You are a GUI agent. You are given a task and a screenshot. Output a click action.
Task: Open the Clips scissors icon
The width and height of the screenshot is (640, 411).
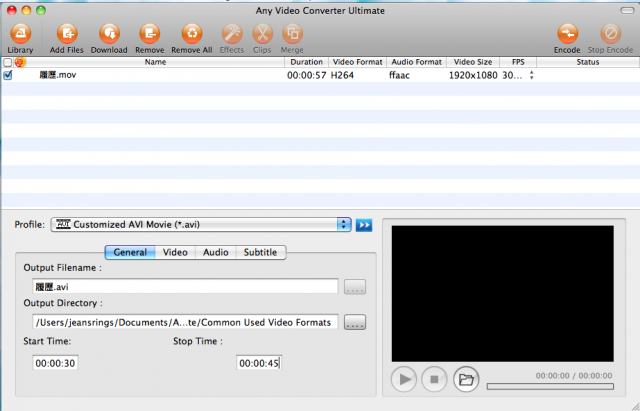coord(262,33)
